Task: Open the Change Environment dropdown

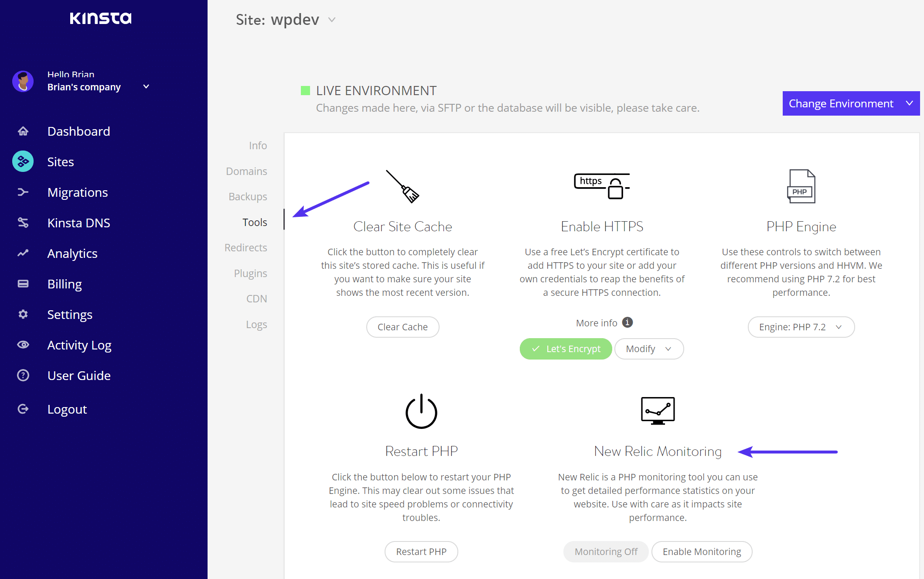Action: pos(851,103)
